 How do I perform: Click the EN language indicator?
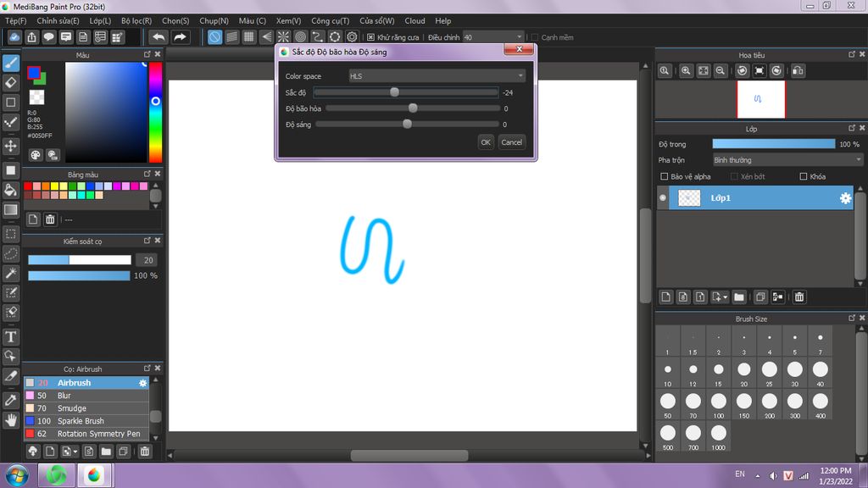[x=739, y=474]
